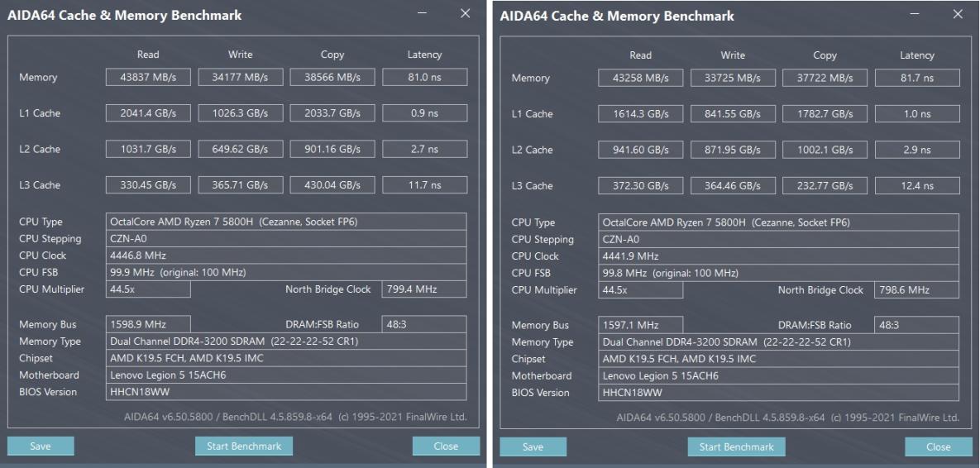This screenshot has width=980, height=468.
Task: Select right Memory Copy value 37722 MB/s
Action: (825, 78)
